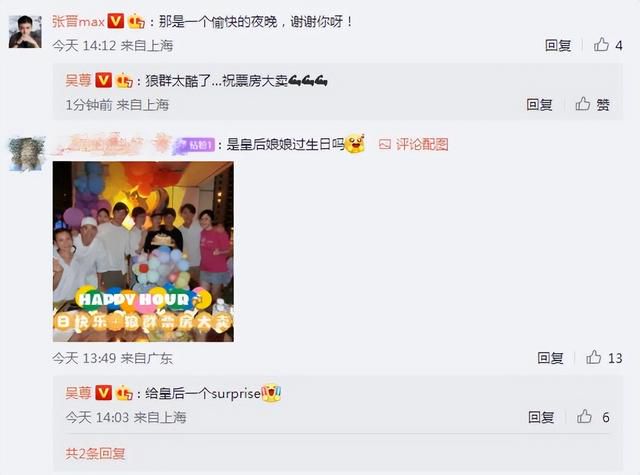
Task: Open the blurred commenter's avatar
Action: pyautogui.click(x=27, y=154)
